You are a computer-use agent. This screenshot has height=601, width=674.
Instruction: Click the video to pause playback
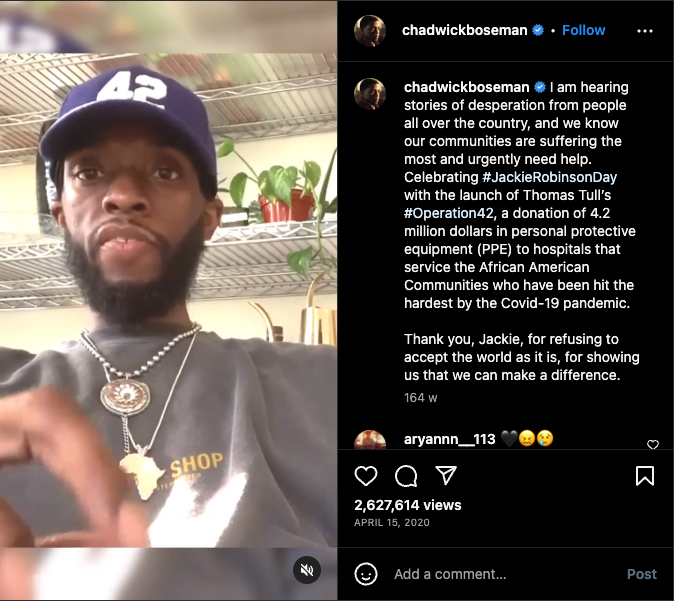[x=168, y=300]
